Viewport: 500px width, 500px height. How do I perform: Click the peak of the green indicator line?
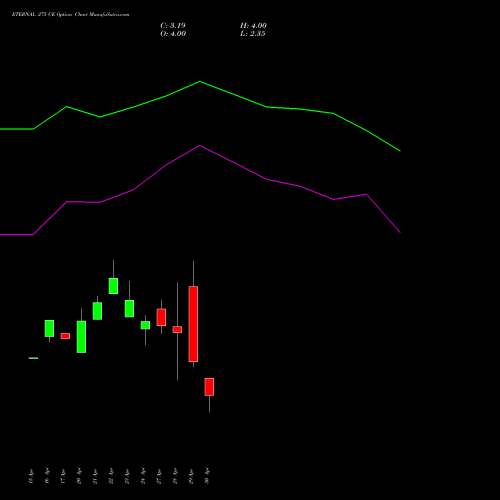[200, 81]
